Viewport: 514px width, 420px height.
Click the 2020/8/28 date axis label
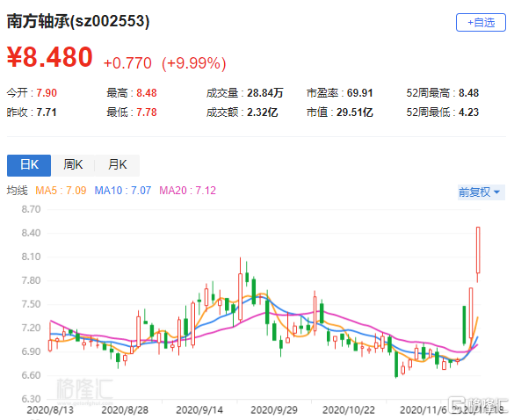point(125,410)
